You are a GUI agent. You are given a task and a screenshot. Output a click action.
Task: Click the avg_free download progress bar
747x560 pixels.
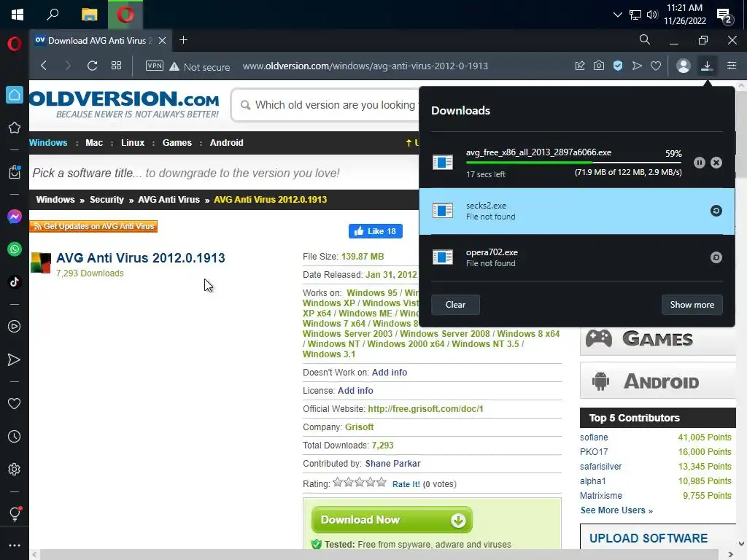tap(573, 163)
